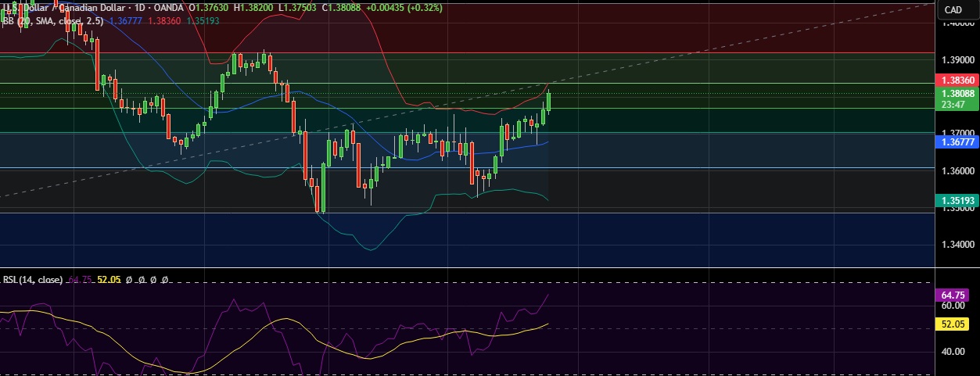Click the 23:47 countdown timer label
Screen dimensions: 980x376
tap(953, 105)
